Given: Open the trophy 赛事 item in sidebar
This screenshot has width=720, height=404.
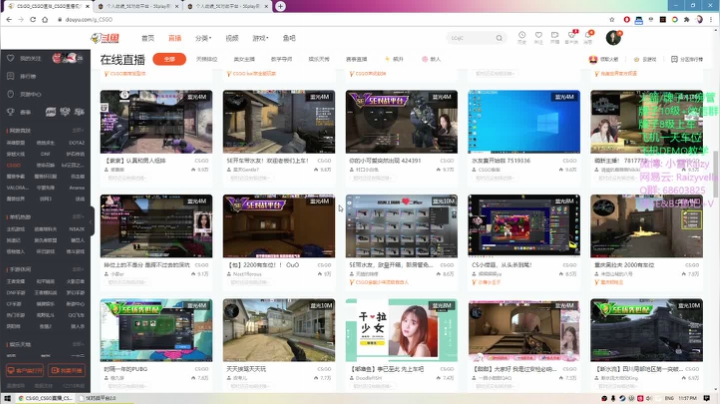Looking at the screenshot, I should (19, 112).
